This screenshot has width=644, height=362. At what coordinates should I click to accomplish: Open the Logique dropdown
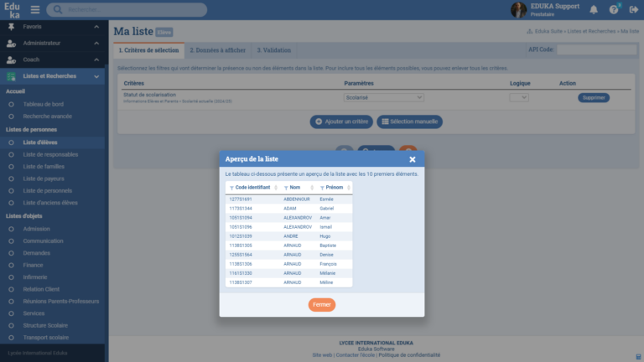click(x=519, y=98)
